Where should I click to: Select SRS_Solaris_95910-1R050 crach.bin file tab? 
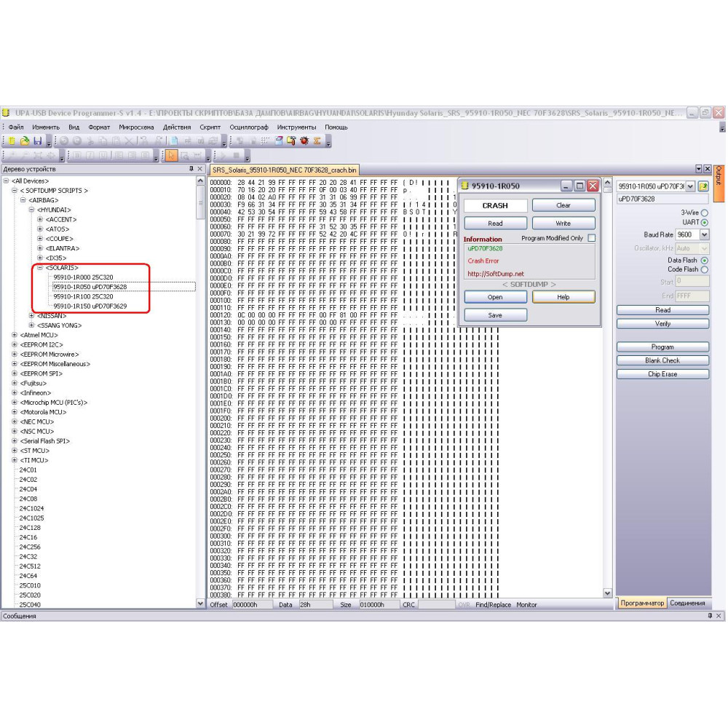click(284, 170)
